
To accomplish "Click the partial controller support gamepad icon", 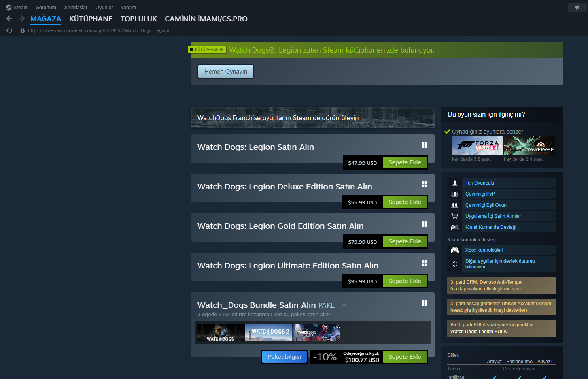I will [455, 227].
